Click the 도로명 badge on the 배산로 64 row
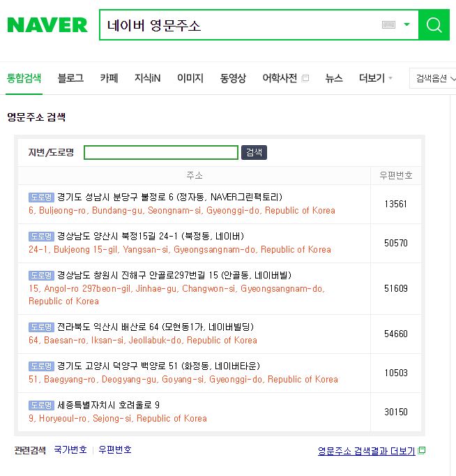The height and width of the screenshot is (476, 456). (x=42, y=327)
